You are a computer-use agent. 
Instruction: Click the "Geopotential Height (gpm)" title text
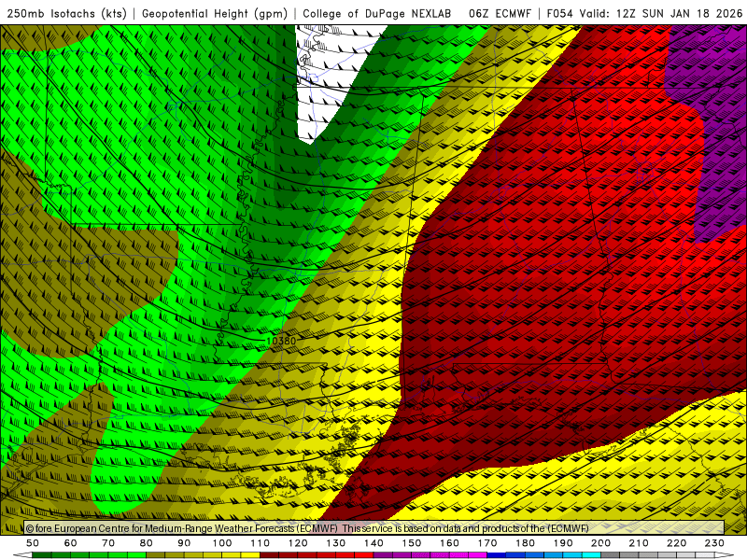coord(215,14)
